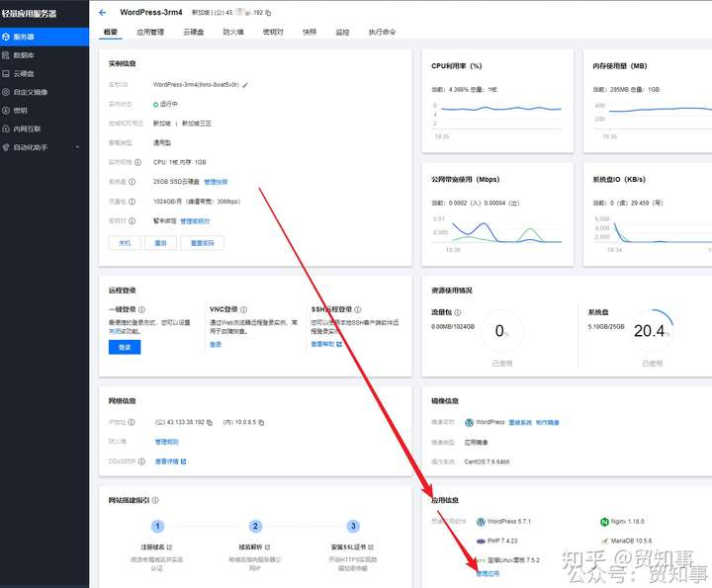Click the blue 登录 one-click login button

[x=125, y=347]
